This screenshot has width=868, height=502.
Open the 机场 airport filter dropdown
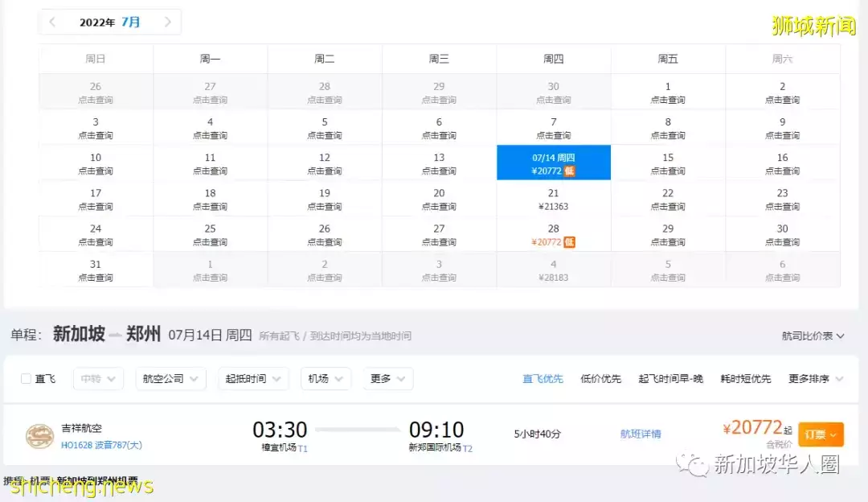point(325,378)
